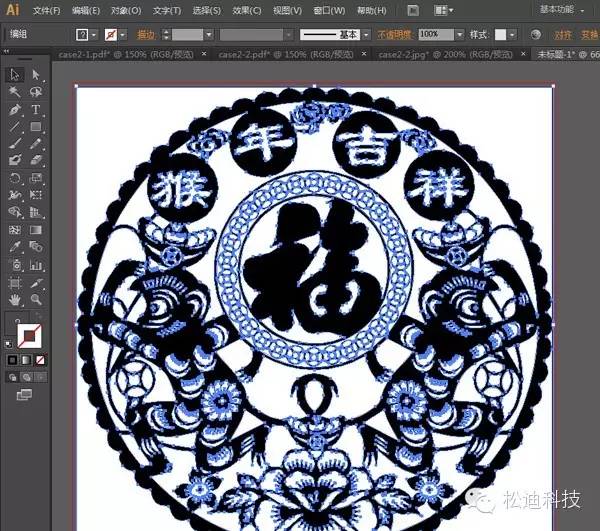Click default fill and stroke icon

coord(8,344)
